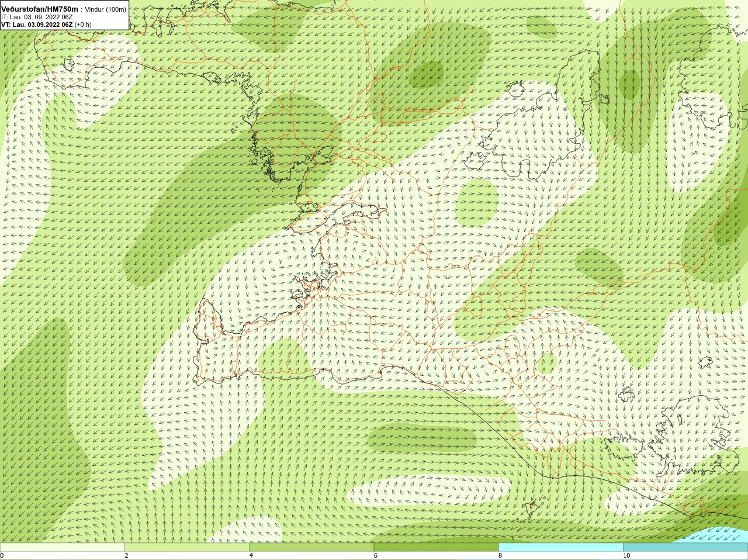Viewport: 748px width, 560px height.
Task: Pick the above-10 teal legend segment
Action: point(685,547)
